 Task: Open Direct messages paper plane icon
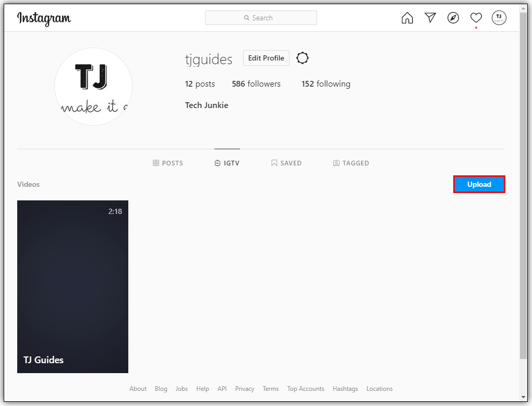pyautogui.click(x=430, y=18)
